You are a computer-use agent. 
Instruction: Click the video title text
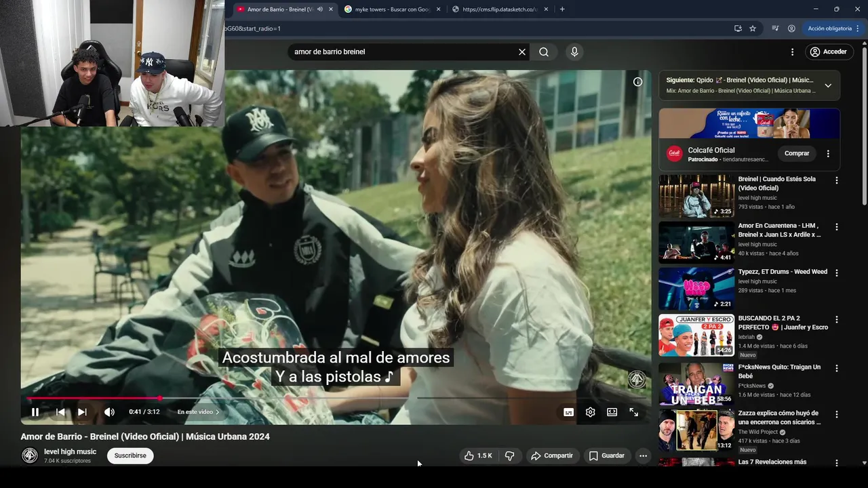click(145, 436)
